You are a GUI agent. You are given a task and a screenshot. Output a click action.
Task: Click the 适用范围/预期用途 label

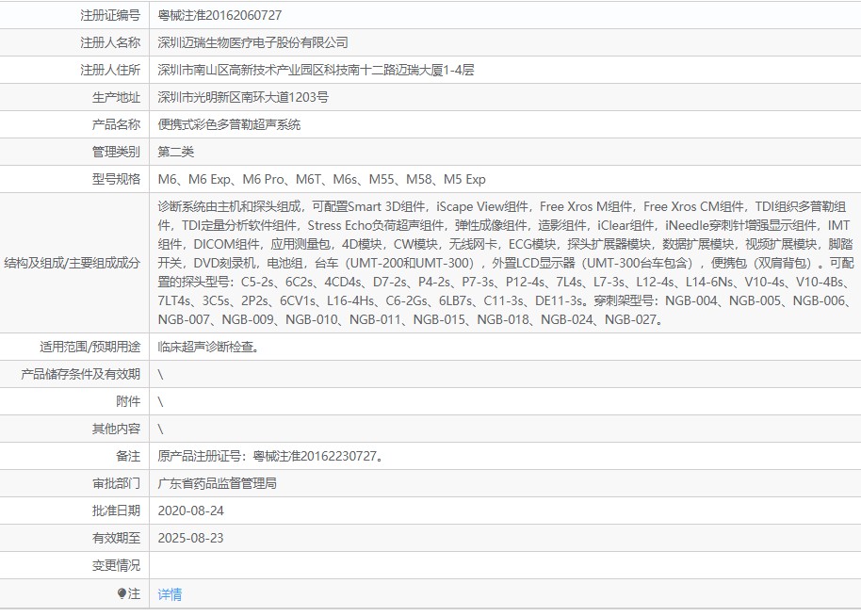tap(90, 347)
